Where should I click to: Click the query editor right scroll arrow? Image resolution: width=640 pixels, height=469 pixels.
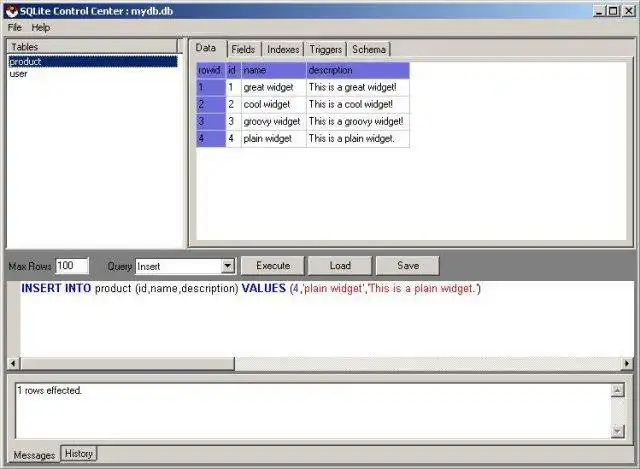(x=627, y=363)
